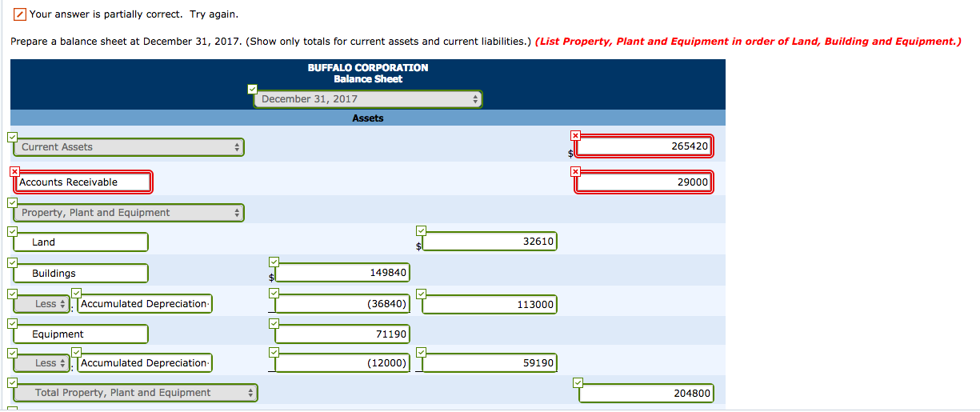The height and width of the screenshot is (412, 980).
Task: Click the Accounts Receivable text field
Action: pyautogui.click(x=83, y=182)
